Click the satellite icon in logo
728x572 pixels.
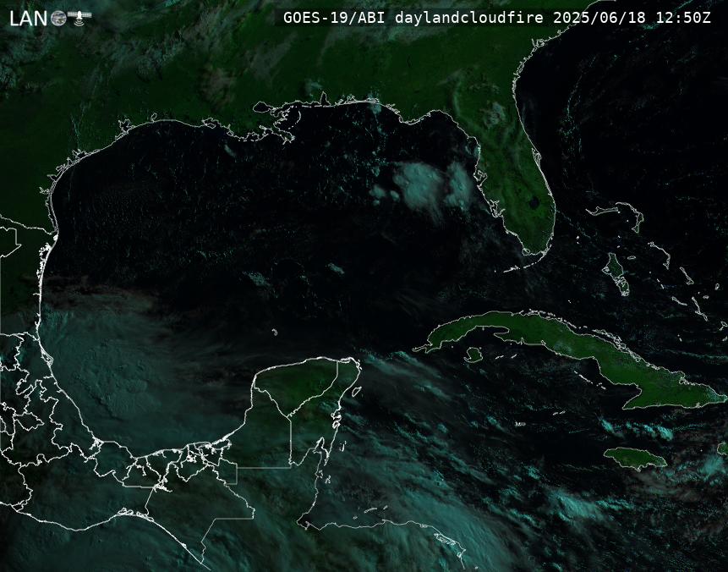tap(79, 17)
